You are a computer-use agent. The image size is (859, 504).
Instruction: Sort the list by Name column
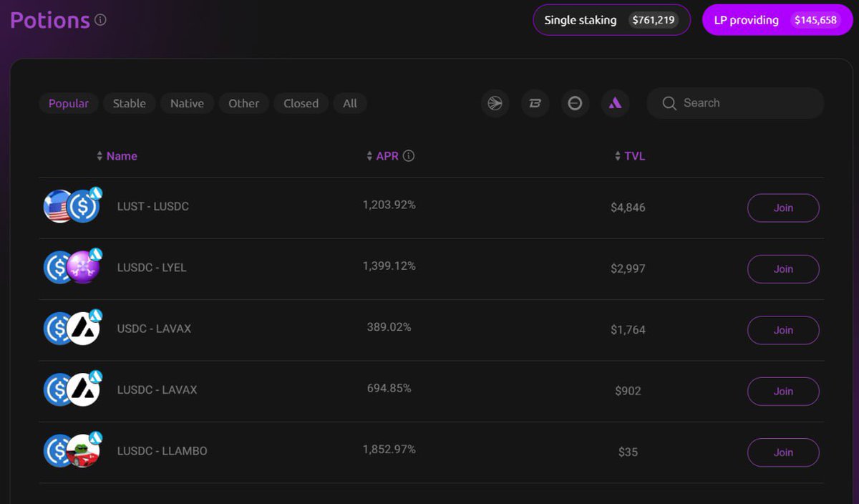coord(117,156)
